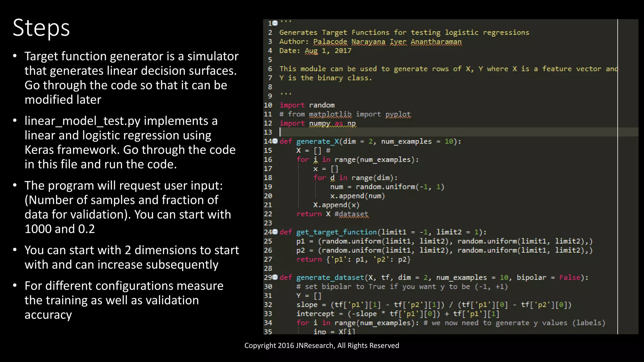Collapse the docstring fold at line 1
This screenshot has height=362, width=644.
point(275,23)
